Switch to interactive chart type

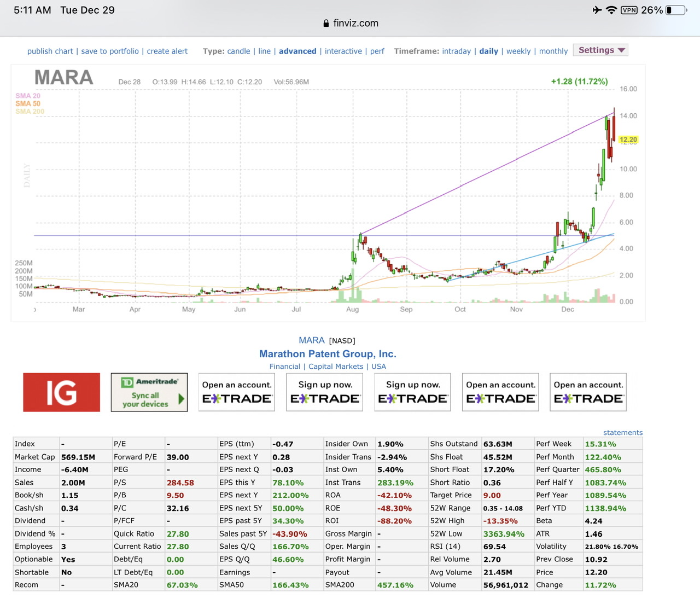click(x=343, y=51)
